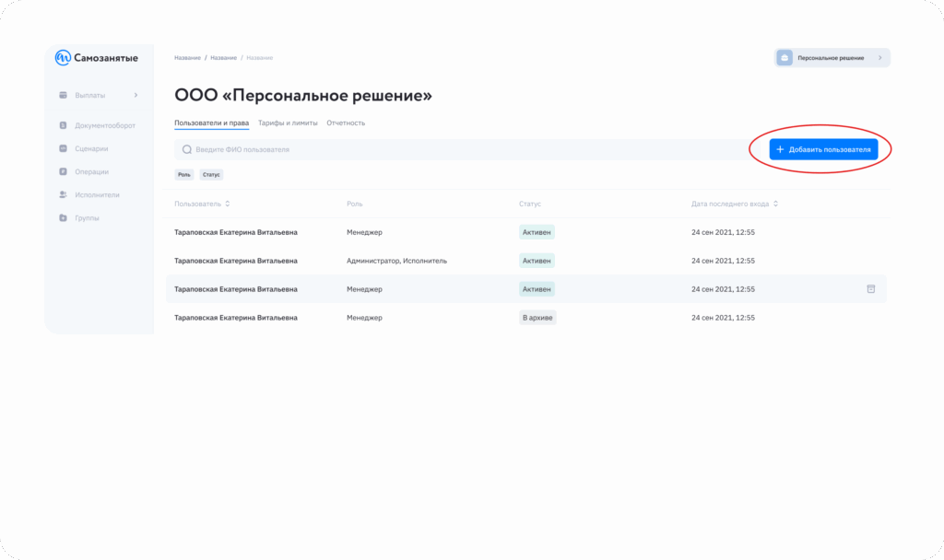The height and width of the screenshot is (560, 944).
Task: Click the archive icon on the highlighted row
Action: click(870, 289)
